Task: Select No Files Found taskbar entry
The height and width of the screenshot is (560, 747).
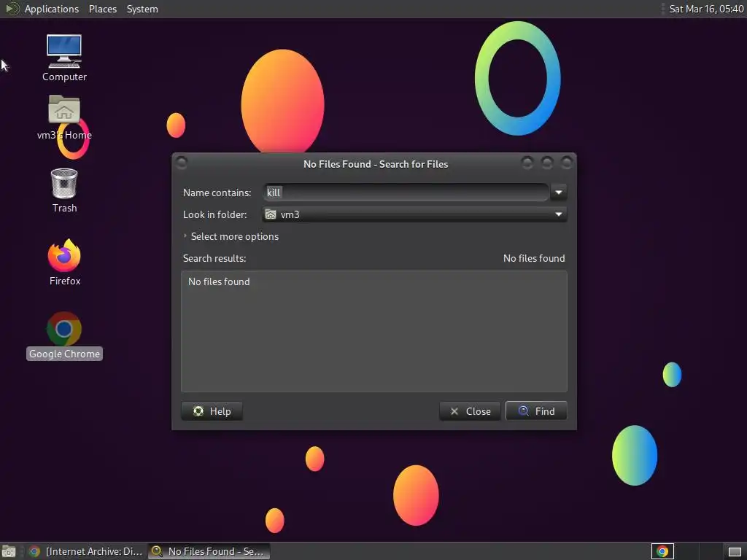Action: [209, 551]
